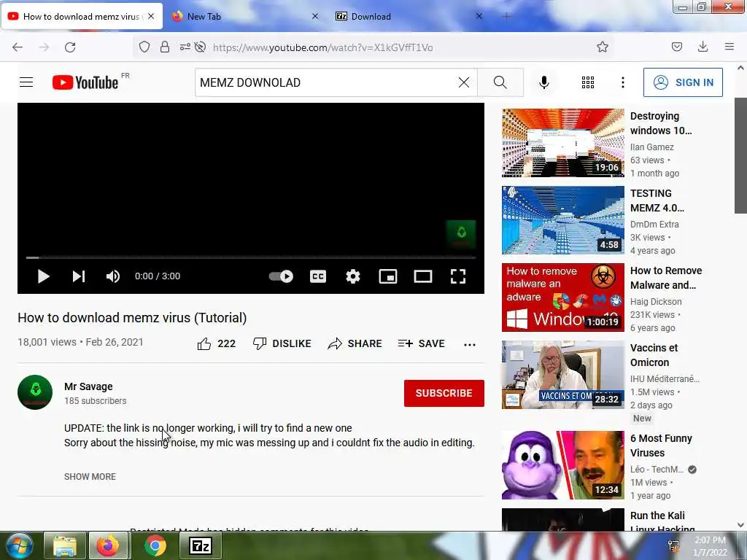Image resolution: width=747 pixels, height=560 pixels.
Task: Click the permissions icon in the address bar
Action: [185, 47]
